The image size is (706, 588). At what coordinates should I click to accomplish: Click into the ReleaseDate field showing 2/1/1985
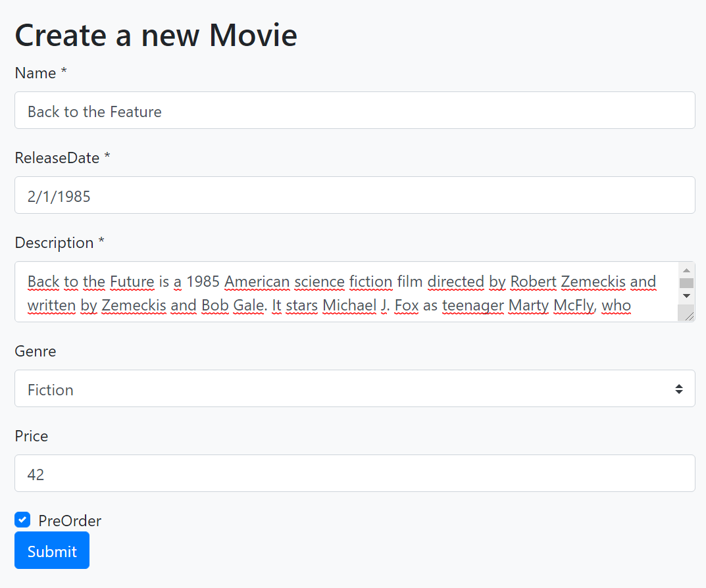[355, 195]
